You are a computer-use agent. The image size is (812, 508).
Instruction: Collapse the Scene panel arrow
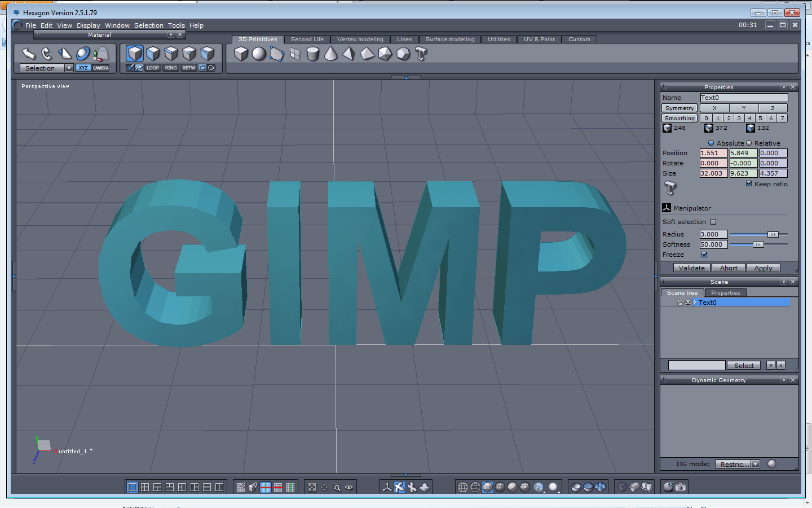pyautogui.click(x=784, y=282)
